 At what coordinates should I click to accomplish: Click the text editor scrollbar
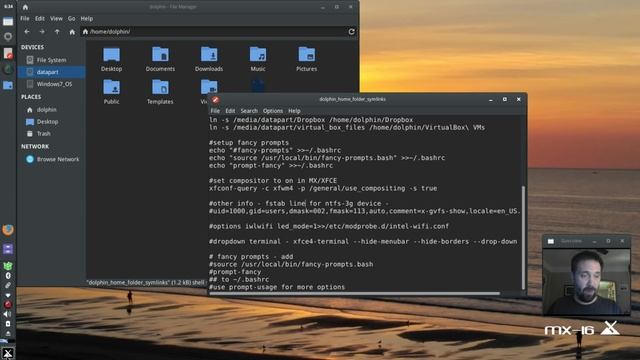tap(523, 237)
